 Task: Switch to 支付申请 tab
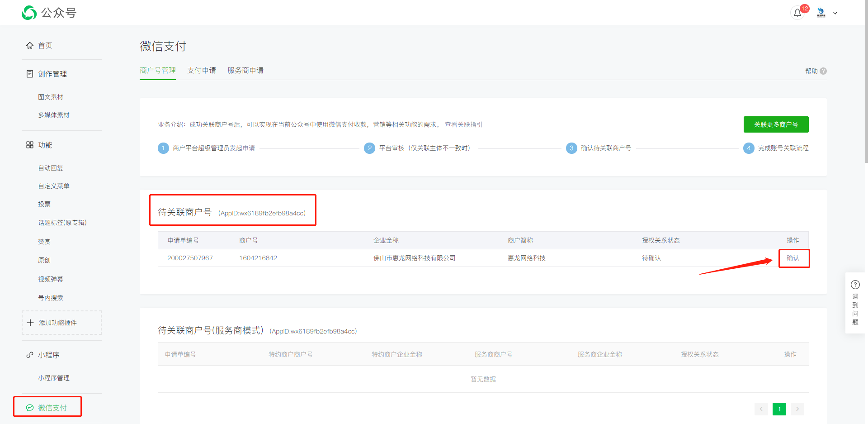click(202, 71)
